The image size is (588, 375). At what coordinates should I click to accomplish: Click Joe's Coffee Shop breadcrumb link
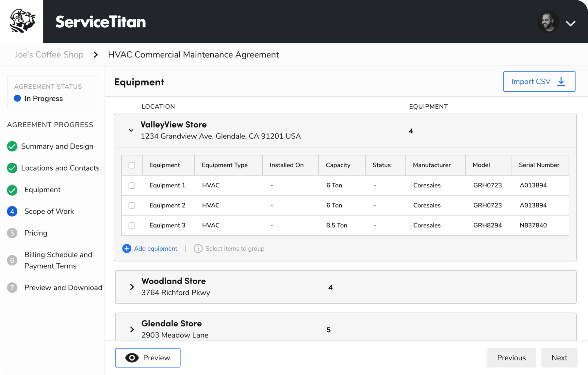point(49,55)
